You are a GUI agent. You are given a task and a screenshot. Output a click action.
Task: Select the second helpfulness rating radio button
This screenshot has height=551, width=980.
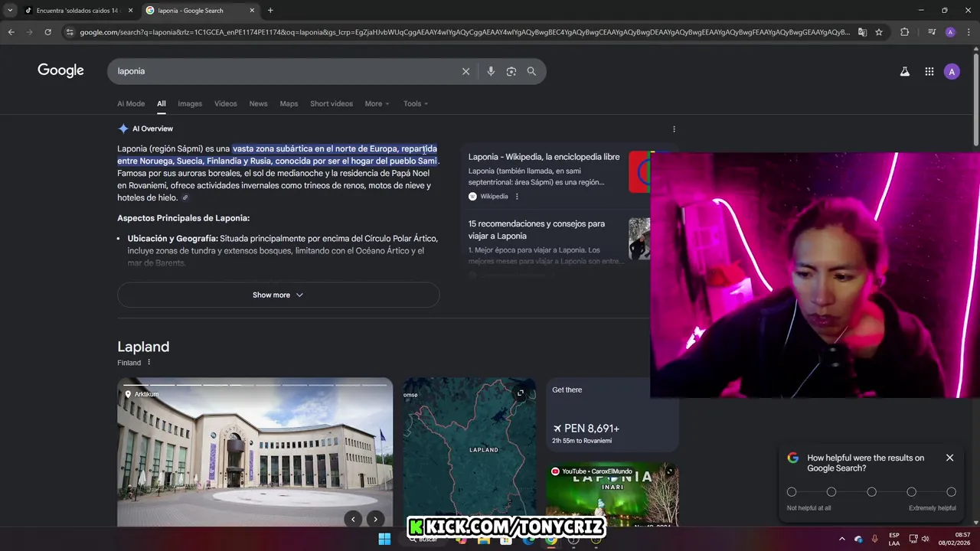coord(831,492)
